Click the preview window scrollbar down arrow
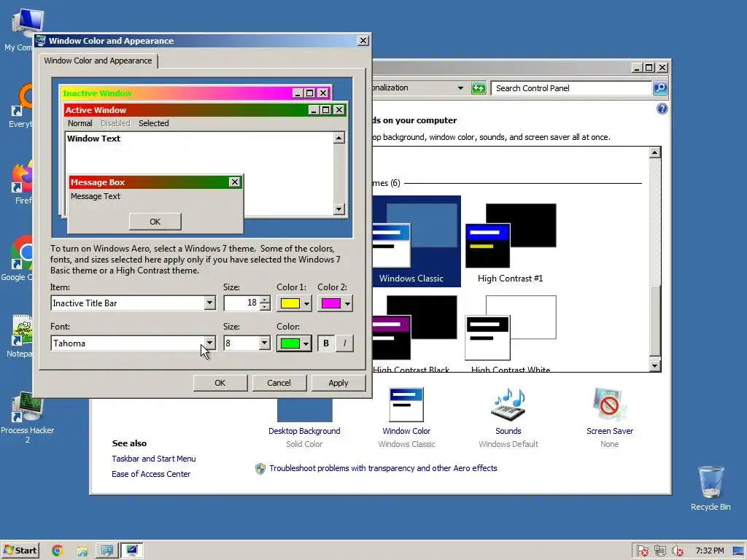Viewport: 747px width, 560px height. click(338, 209)
